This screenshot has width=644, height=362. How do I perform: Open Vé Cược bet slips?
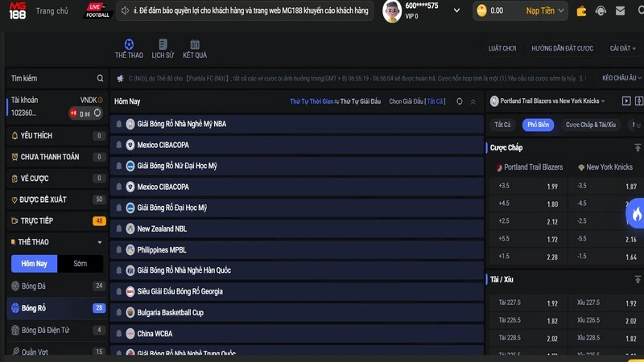(x=56, y=178)
